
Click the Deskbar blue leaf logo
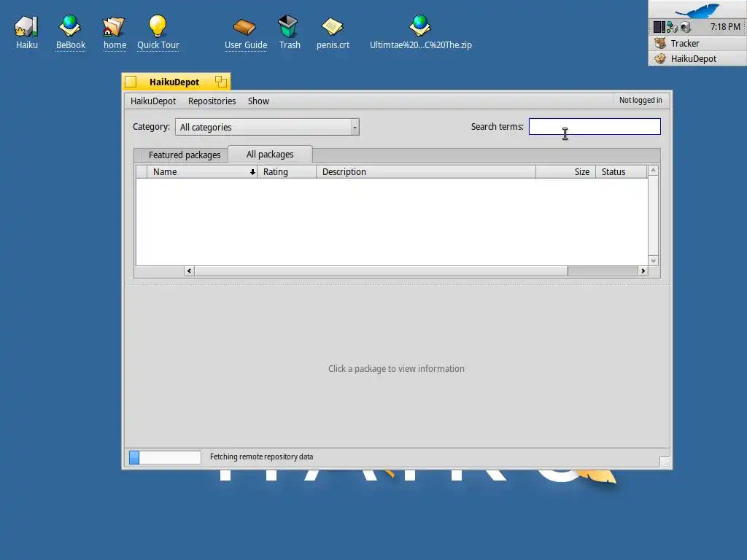tap(697, 9)
